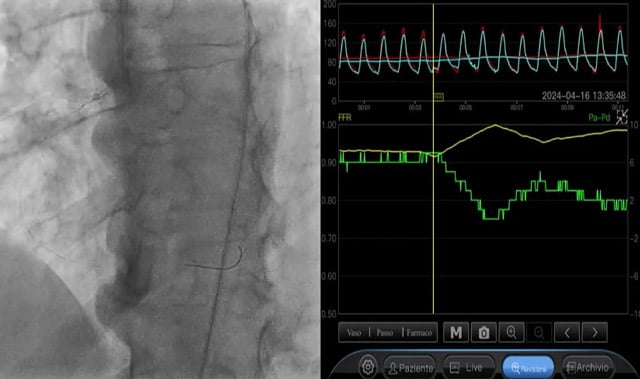Open the Paziente tab
This screenshot has width=640, height=379.
pyautogui.click(x=411, y=368)
